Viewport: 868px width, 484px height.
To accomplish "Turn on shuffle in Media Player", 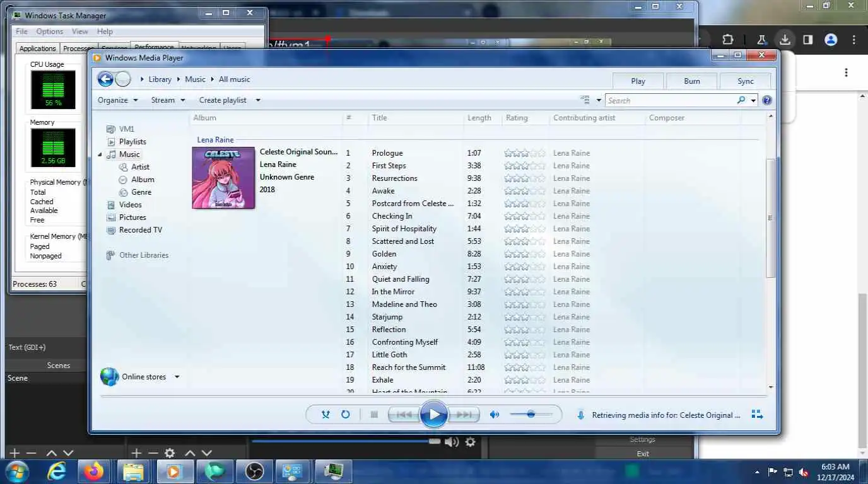I will [x=325, y=415].
